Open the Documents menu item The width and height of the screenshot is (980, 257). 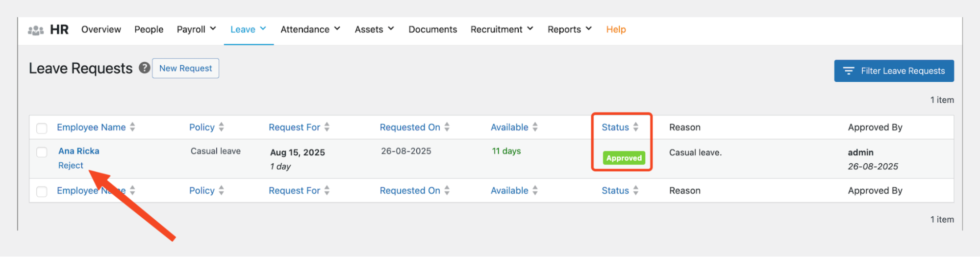(x=432, y=29)
